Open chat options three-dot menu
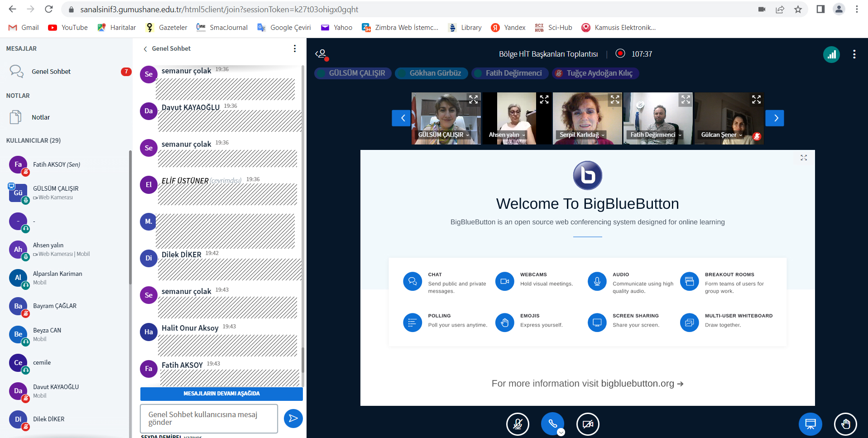The width and height of the screenshot is (868, 438). (295, 48)
